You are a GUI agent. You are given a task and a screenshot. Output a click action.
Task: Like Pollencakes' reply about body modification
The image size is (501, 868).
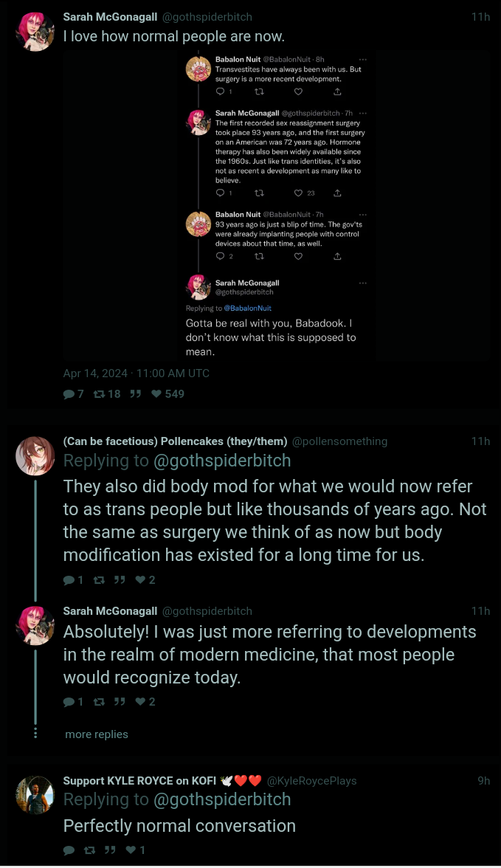pos(140,580)
